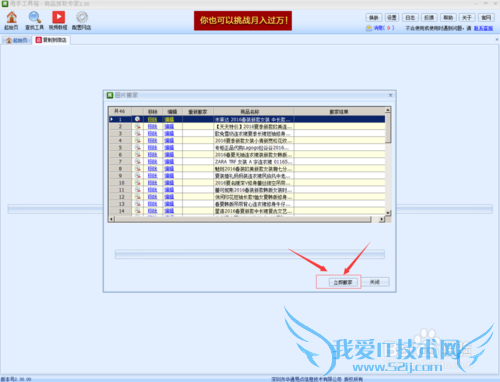The height and width of the screenshot is (382, 500).
Task: Click the red promotional banner about monthly income
Action: point(243,21)
